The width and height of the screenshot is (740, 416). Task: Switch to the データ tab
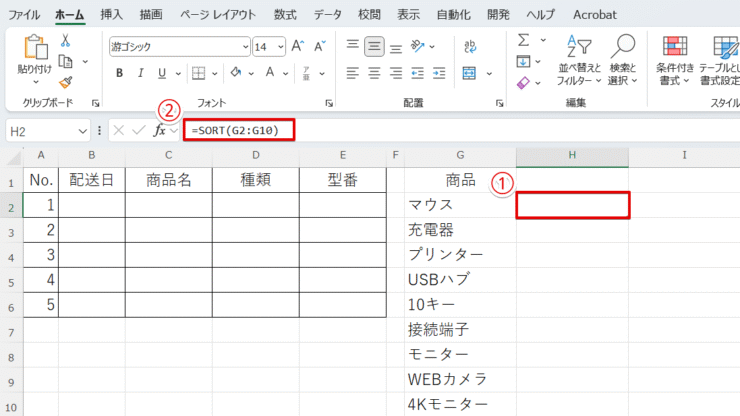click(x=328, y=15)
